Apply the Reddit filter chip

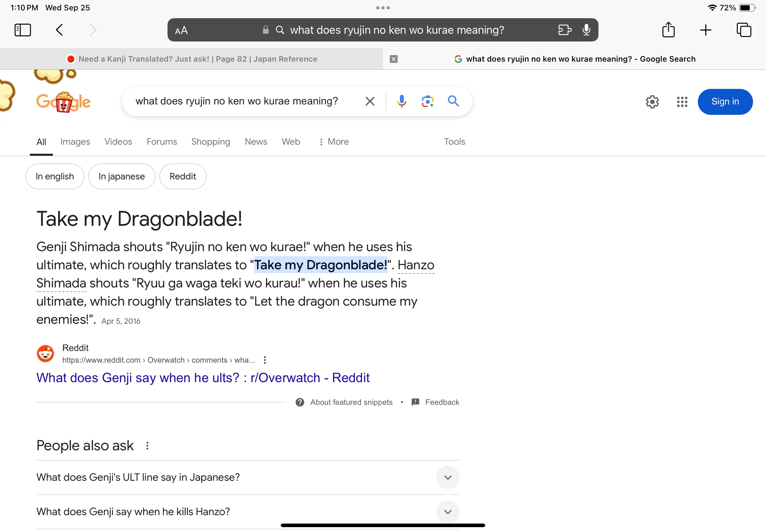pyautogui.click(x=183, y=177)
